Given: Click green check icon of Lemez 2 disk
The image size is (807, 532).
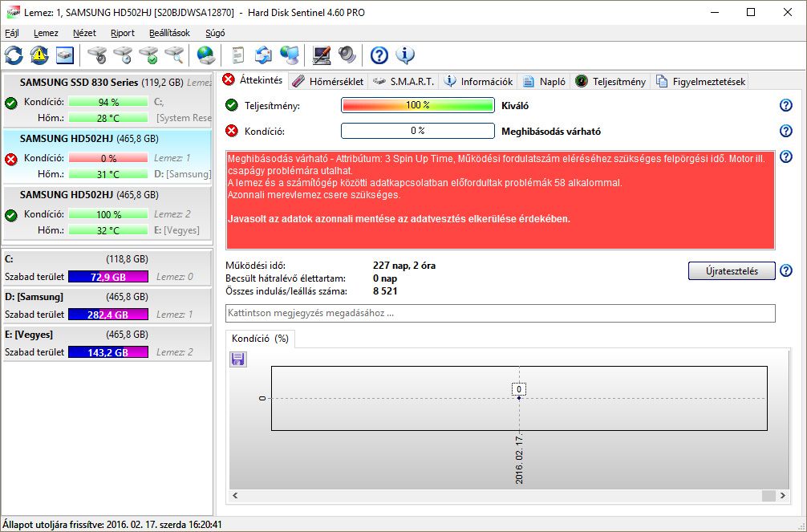Looking at the screenshot, I should (10, 215).
